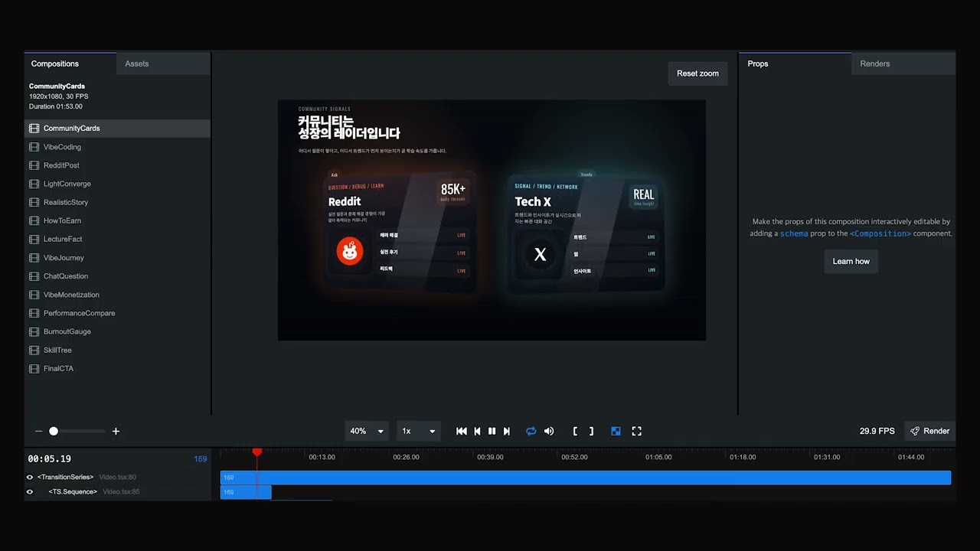Open the VibeCoding composition
980x551 pixels.
[x=117, y=147]
